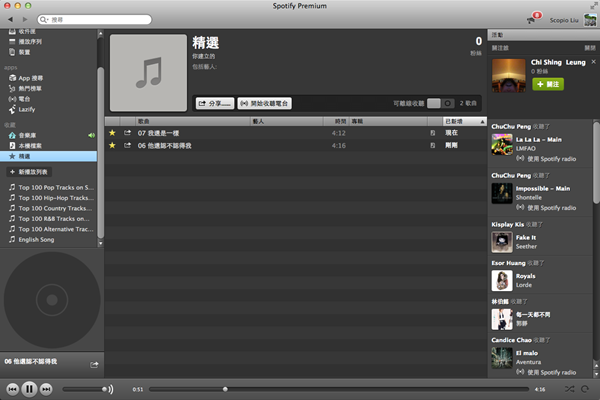600x400 pixels.
Task: Click the sidebar scroll-up arrow
Action: [x=100, y=34]
